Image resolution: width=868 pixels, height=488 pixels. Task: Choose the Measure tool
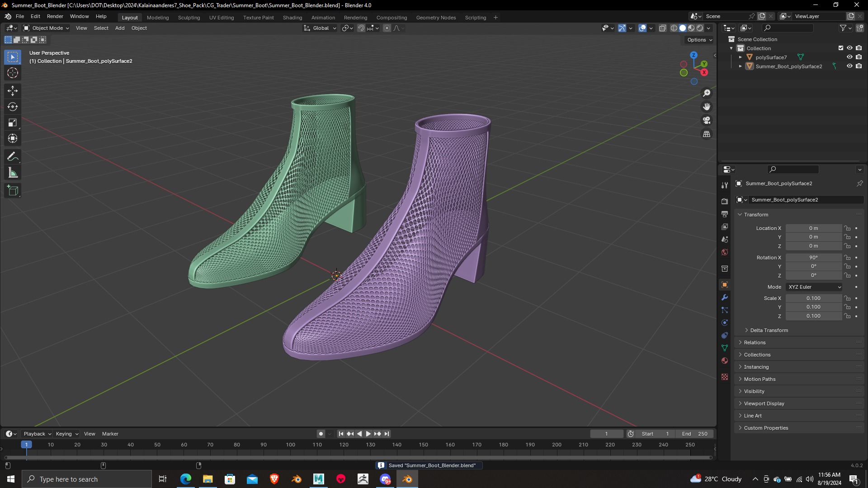click(13, 173)
